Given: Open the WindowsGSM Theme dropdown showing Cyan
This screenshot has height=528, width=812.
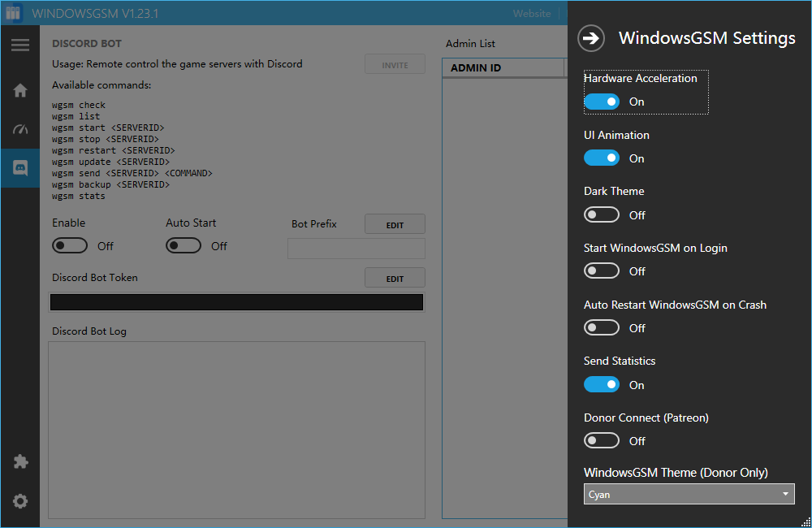Looking at the screenshot, I should pyautogui.click(x=689, y=494).
